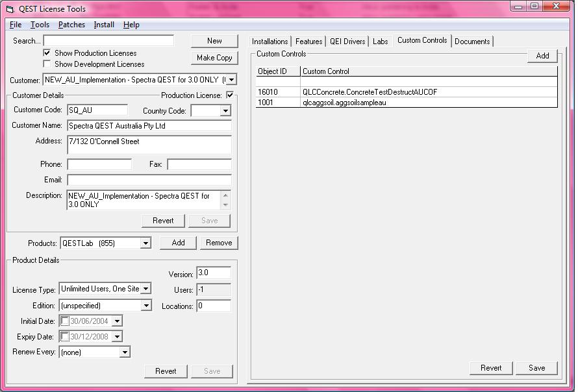Click the Make Copy button
The width and height of the screenshot is (578, 392).
[214, 58]
